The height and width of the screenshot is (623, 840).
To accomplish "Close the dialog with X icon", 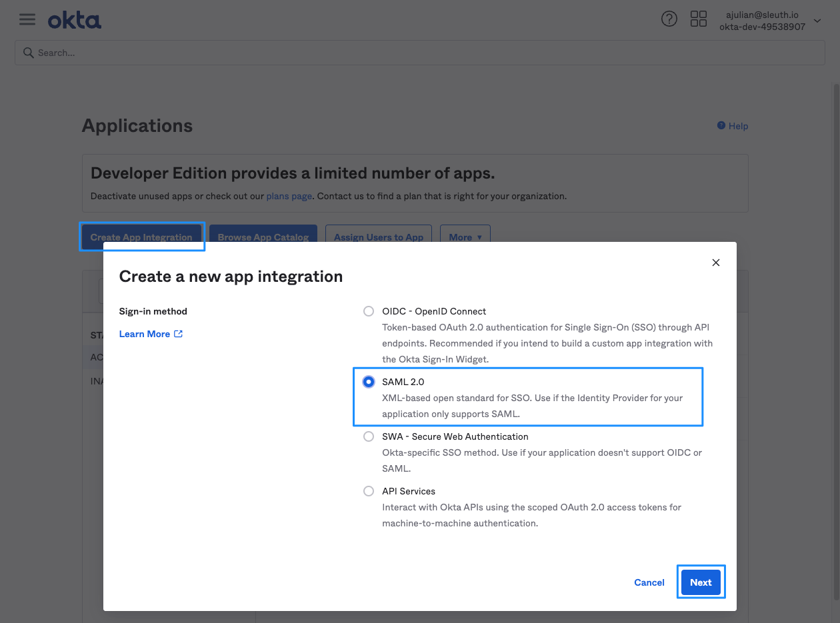I will 716,263.
